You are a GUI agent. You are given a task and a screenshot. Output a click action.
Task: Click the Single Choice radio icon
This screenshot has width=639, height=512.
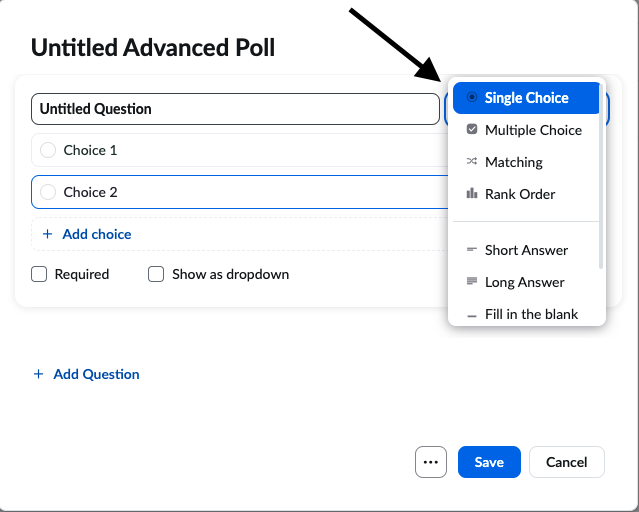[472, 98]
